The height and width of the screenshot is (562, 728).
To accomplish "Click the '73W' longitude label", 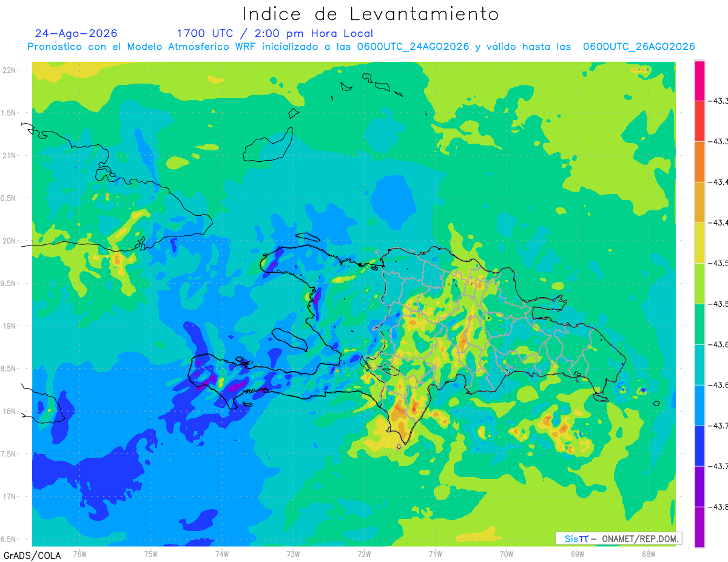I will (293, 554).
